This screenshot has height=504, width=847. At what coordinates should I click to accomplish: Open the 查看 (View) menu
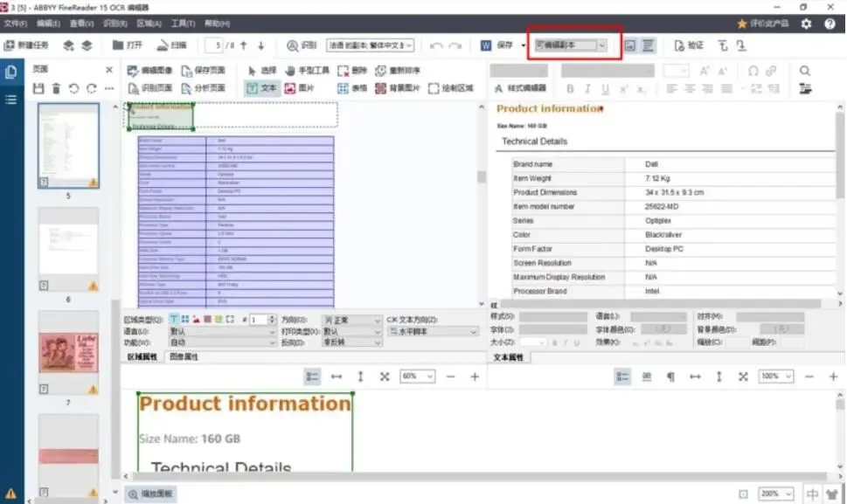coord(81,24)
